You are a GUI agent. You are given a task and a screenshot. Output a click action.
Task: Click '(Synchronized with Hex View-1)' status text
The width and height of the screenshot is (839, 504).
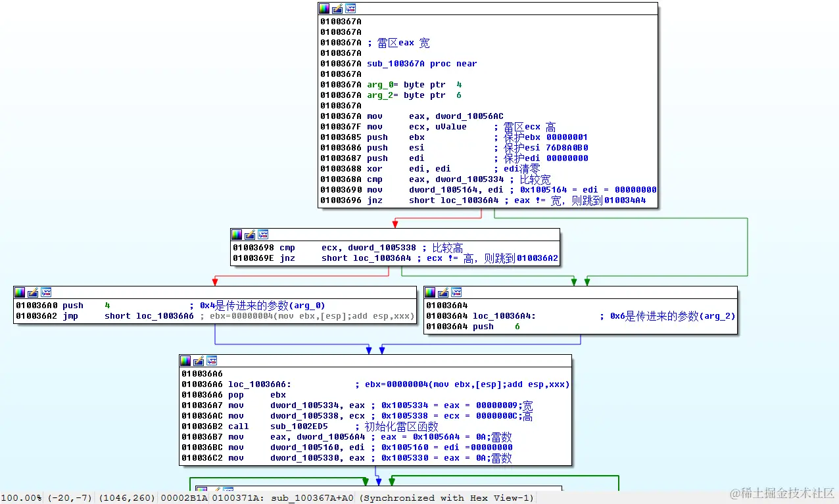[446, 498]
